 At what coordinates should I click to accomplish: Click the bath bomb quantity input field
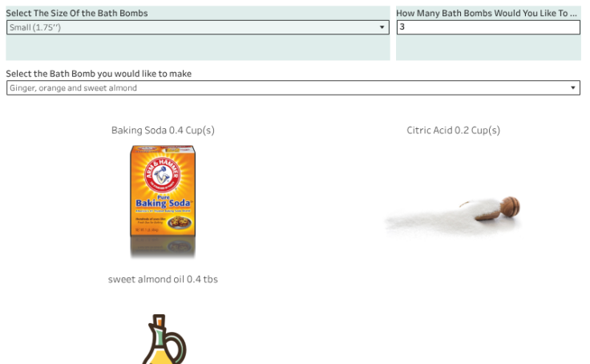pos(488,27)
